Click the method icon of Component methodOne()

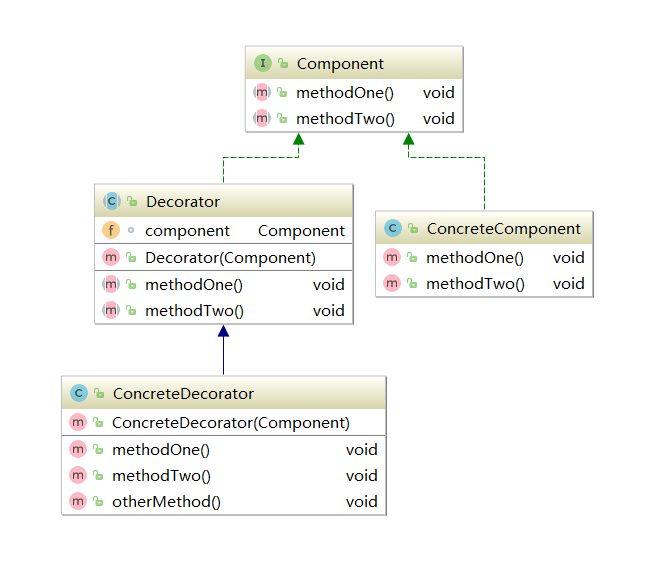point(261,92)
